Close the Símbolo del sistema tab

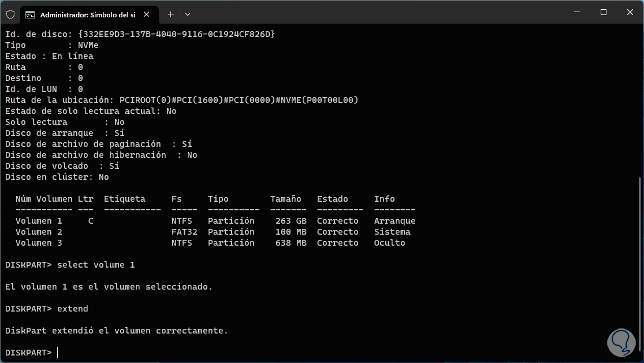[x=147, y=14]
